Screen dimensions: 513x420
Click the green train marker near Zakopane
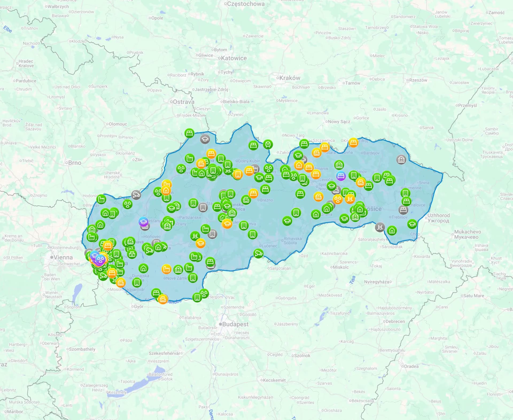click(x=268, y=144)
